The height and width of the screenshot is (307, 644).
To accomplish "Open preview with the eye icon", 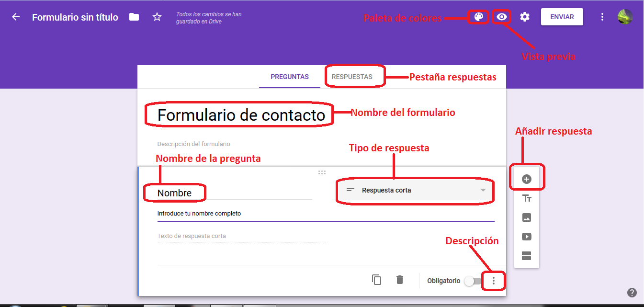I will coord(501,17).
